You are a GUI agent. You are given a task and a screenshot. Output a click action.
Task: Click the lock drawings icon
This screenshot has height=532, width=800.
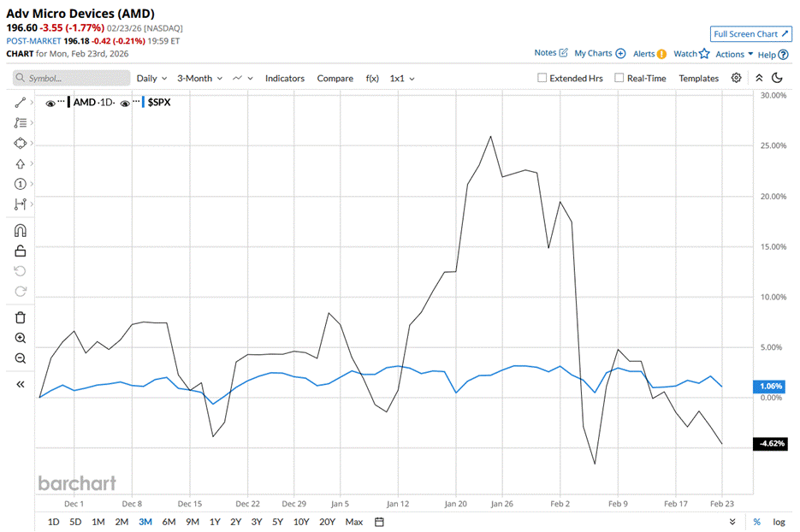[x=21, y=251]
